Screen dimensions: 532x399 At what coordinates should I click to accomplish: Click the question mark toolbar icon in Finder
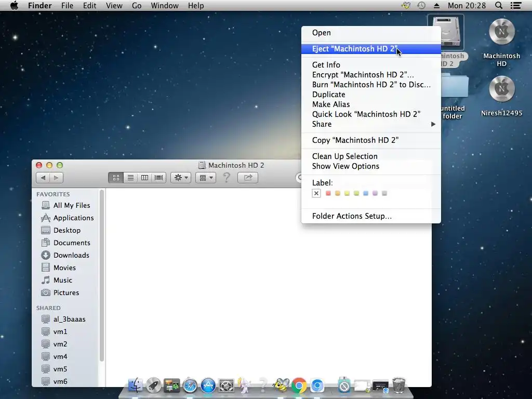[x=227, y=178]
